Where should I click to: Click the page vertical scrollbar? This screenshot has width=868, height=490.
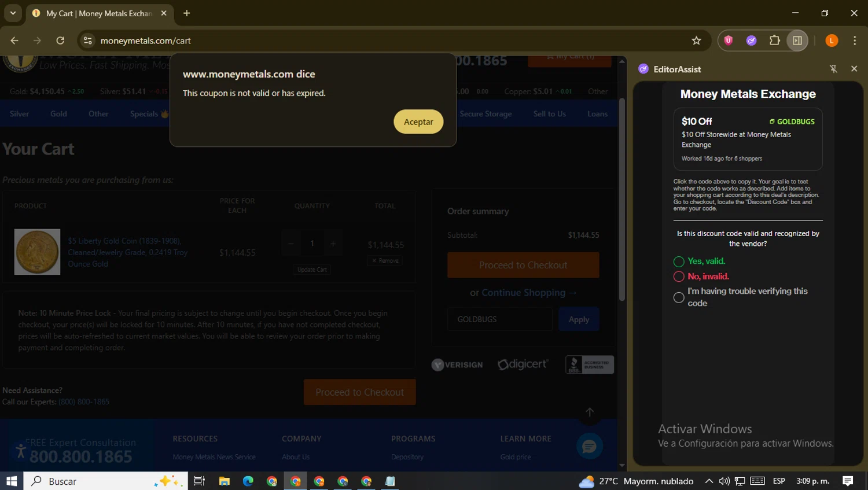(x=622, y=200)
